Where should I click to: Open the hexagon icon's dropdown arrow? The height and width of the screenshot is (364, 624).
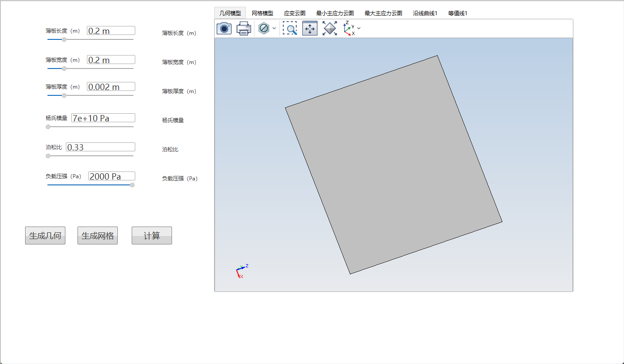click(x=274, y=28)
